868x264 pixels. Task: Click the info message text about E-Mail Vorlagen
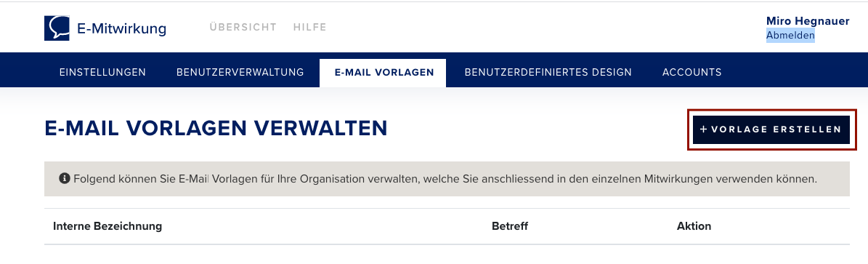(445, 179)
